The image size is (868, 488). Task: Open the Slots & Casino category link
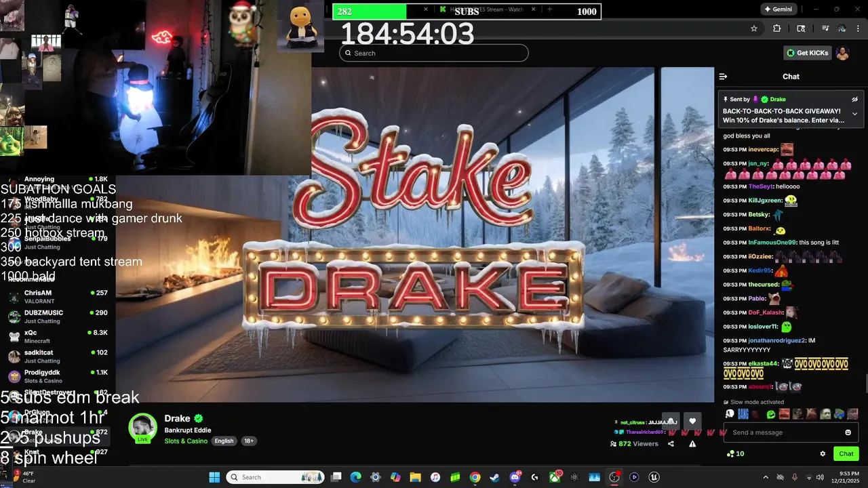(x=186, y=441)
